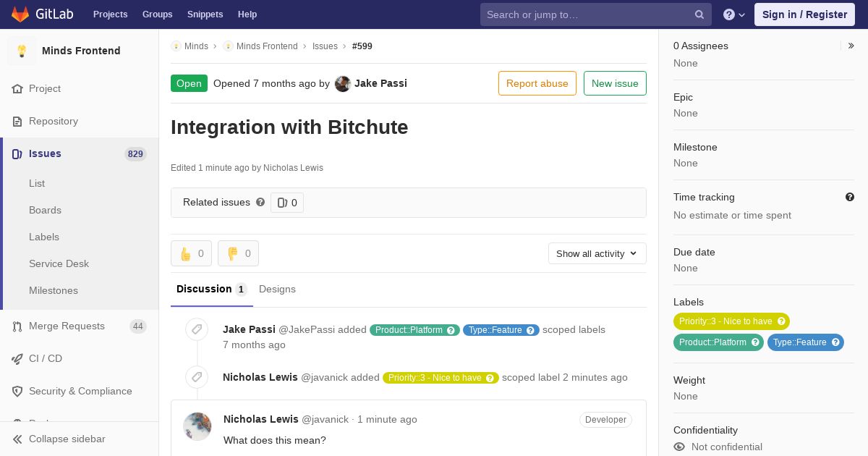Open the Snippets menu item
This screenshot has height=456, width=868.
205,14
